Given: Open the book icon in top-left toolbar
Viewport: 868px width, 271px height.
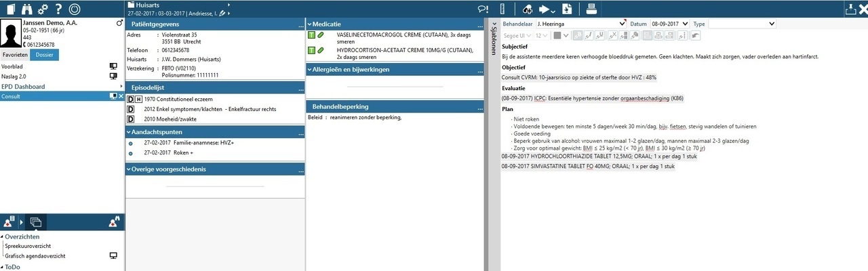Looking at the screenshot, I should coord(9,9).
